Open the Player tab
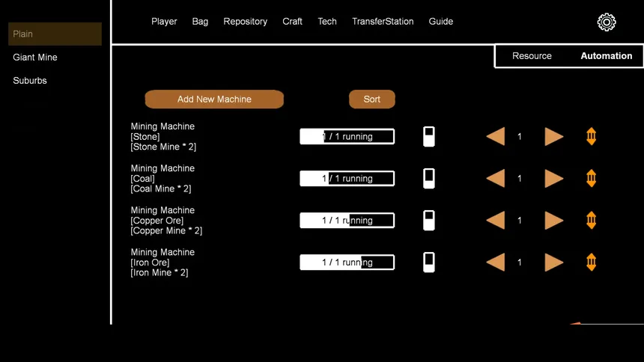Image resolution: width=644 pixels, height=362 pixels. click(x=164, y=22)
